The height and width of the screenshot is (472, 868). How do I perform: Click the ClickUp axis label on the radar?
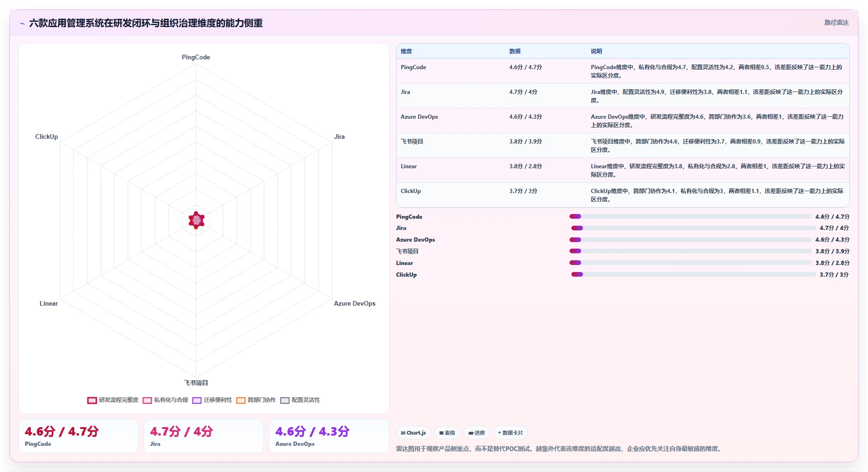(47, 136)
